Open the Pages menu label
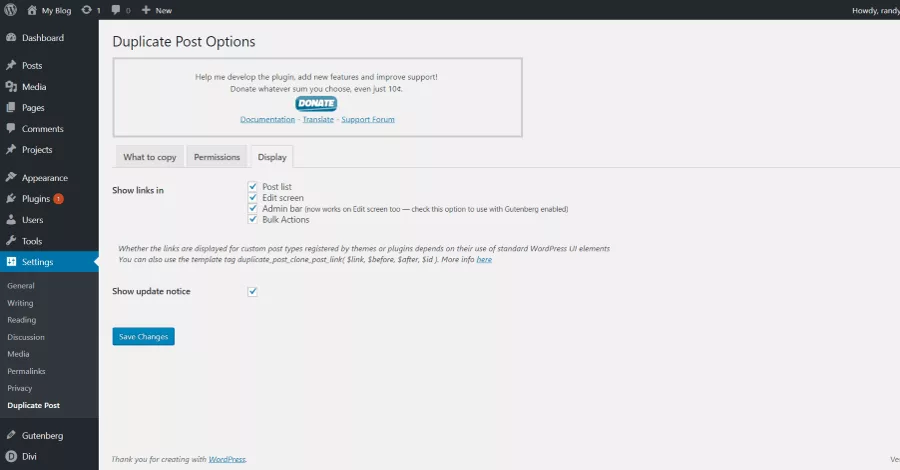 click(33, 107)
